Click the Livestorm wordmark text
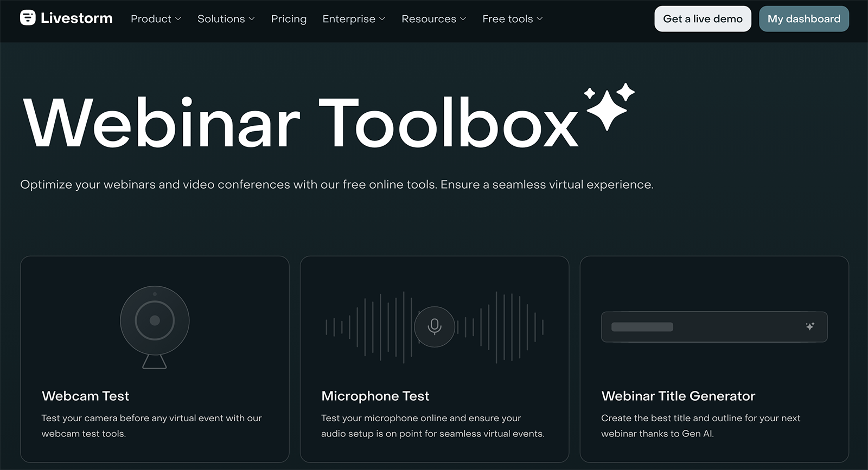The height and width of the screenshot is (470, 868). tap(76, 18)
